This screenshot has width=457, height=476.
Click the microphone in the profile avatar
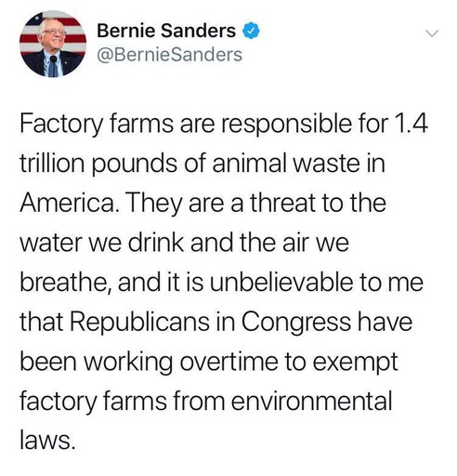click(54, 59)
